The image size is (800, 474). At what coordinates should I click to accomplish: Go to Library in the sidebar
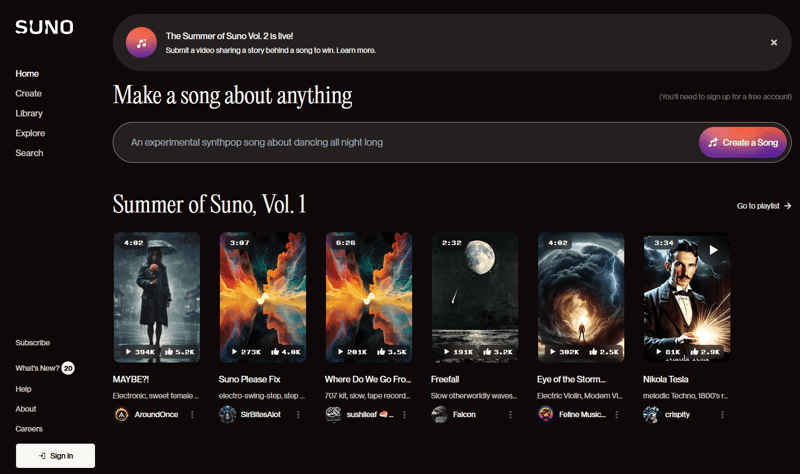(x=29, y=113)
